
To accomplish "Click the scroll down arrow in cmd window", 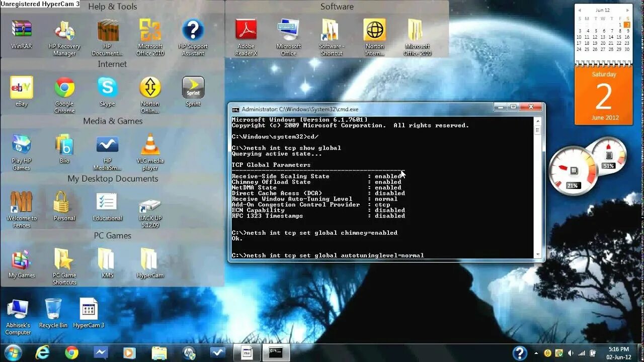I will pos(538,254).
